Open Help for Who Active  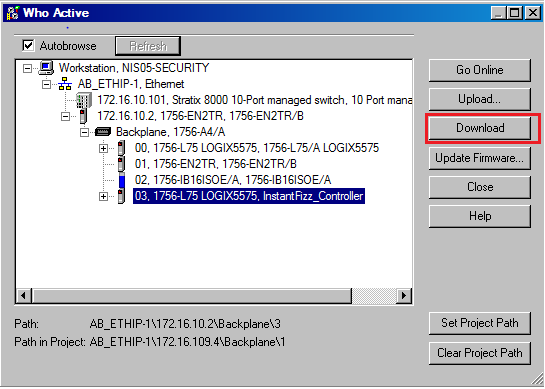480,217
